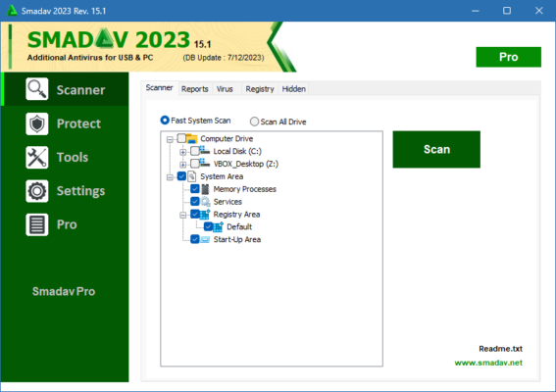Click the Registry Area grid icon

(205, 214)
